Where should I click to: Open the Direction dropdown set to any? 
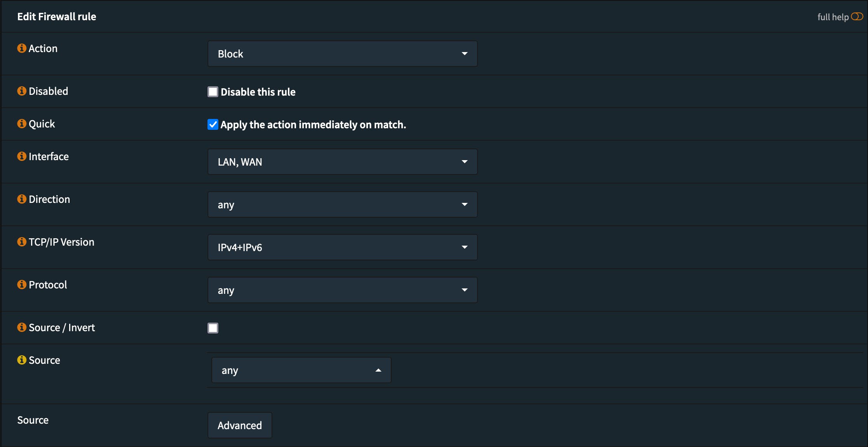342,204
